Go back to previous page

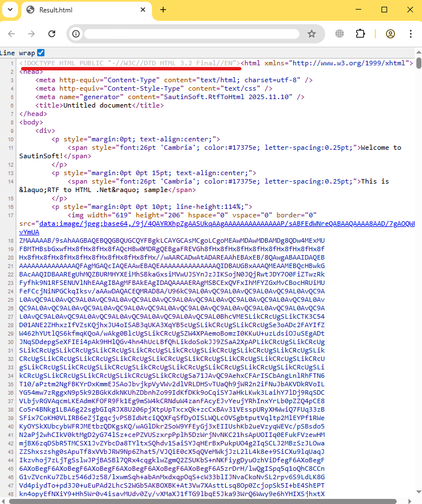pyautogui.click(x=11, y=34)
